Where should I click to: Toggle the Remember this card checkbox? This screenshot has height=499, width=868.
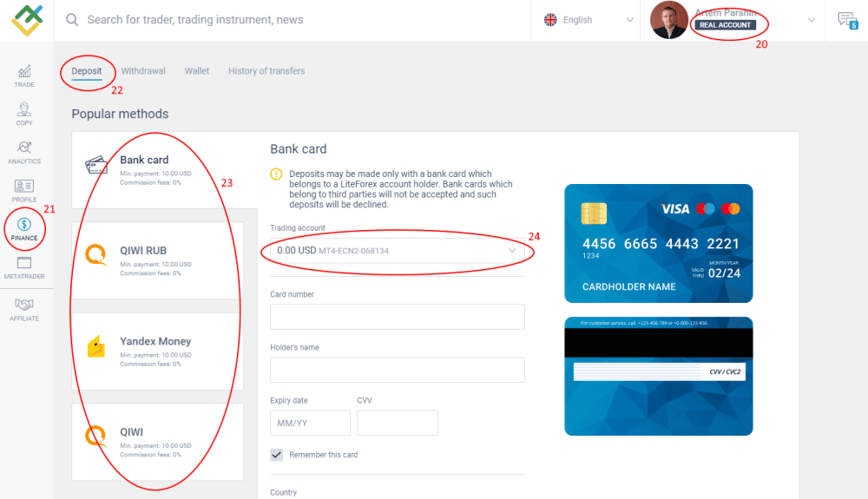(277, 455)
